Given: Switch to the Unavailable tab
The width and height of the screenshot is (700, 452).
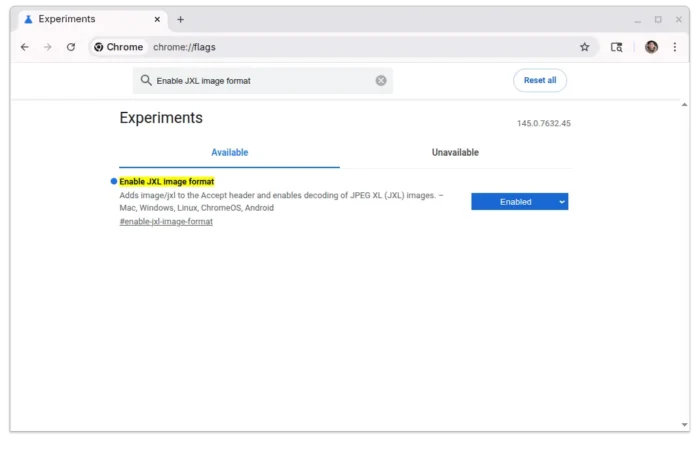Looking at the screenshot, I should coord(455,153).
